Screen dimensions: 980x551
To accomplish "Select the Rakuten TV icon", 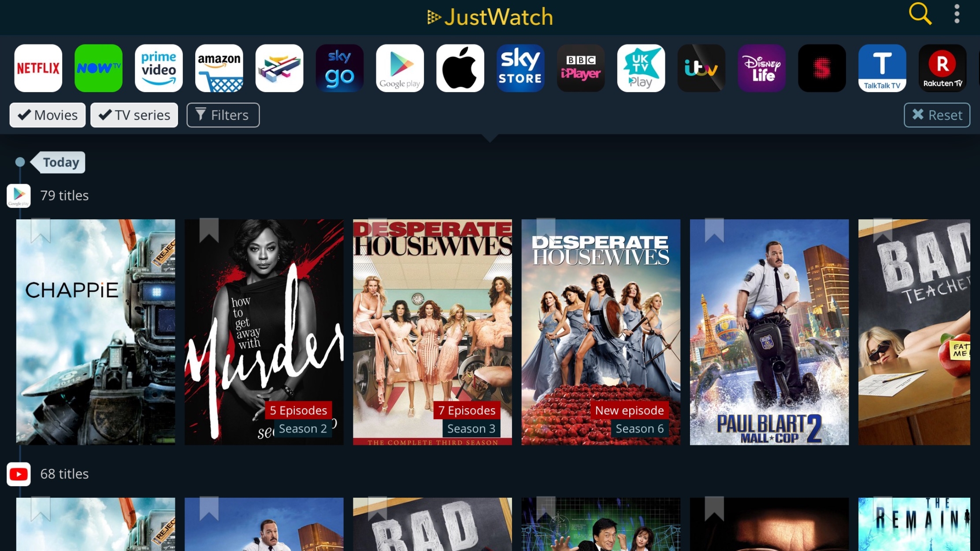I will pyautogui.click(x=942, y=68).
